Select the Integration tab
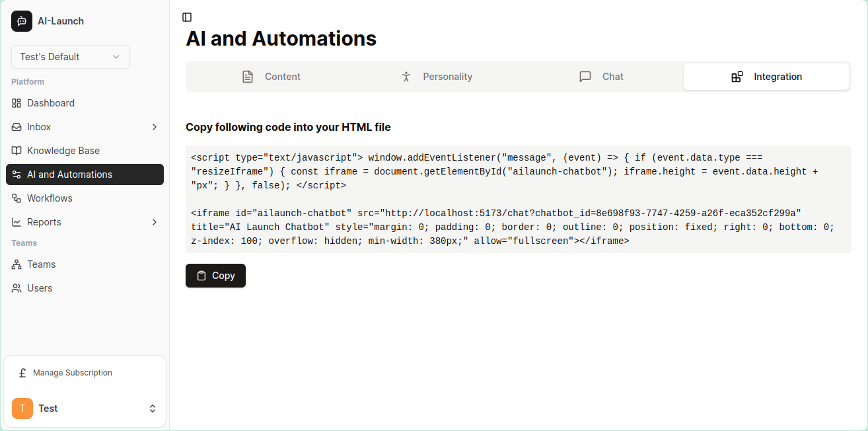Viewport: 868px width, 431px height. pos(766,77)
